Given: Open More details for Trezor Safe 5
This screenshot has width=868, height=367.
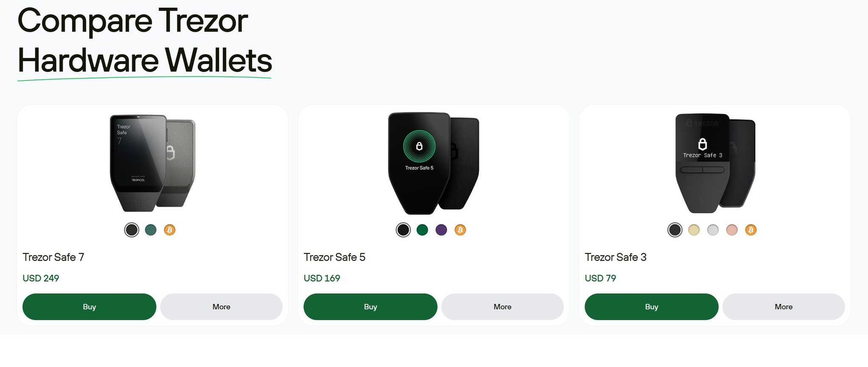Looking at the screenshot, I should (502, 306).
